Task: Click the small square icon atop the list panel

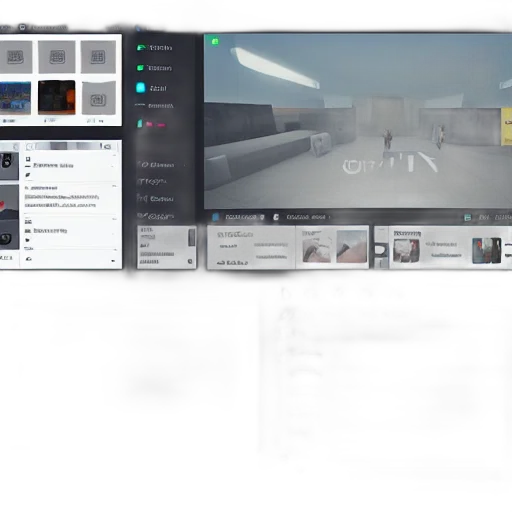Action: 28,159
